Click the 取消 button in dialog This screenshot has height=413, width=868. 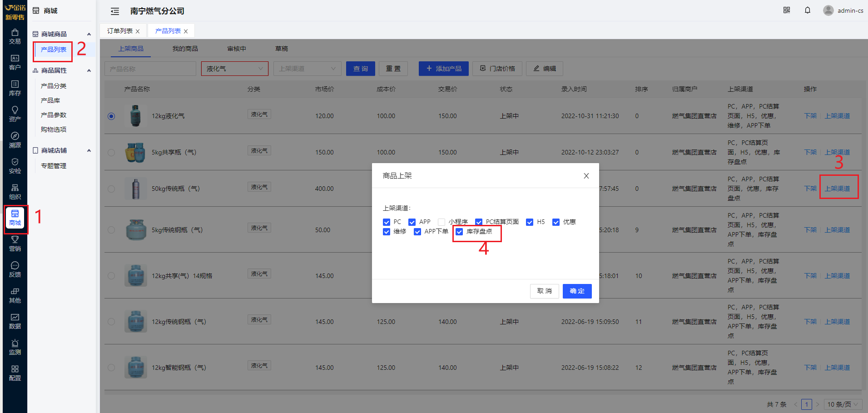pyautogui.click(x=544, y=291)
